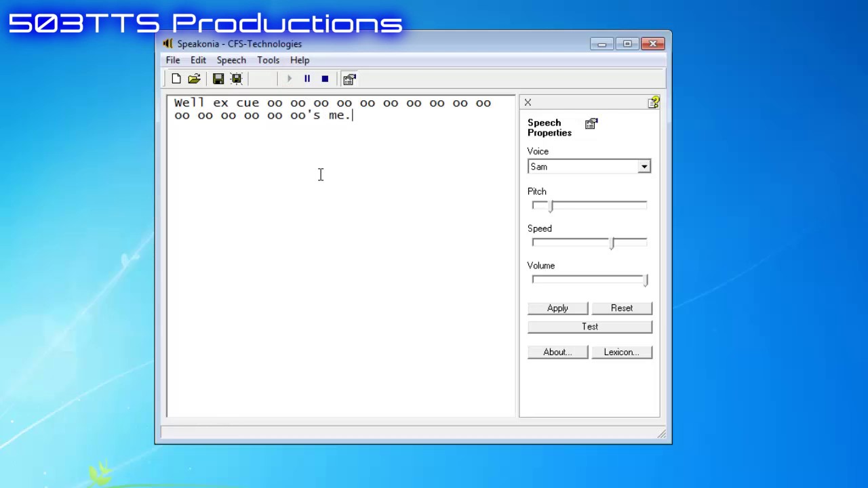Apply the speech property changes
The width and height of the screenshot is (868, 488).
557,308
